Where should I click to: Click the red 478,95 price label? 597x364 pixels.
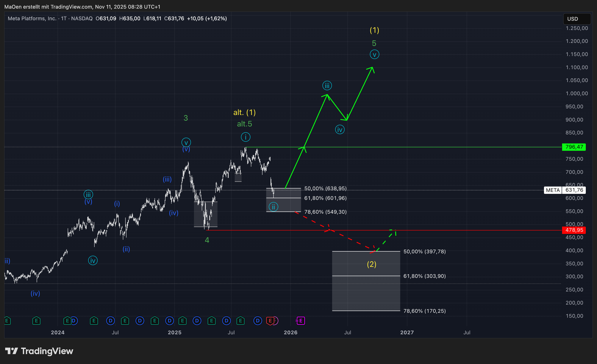pos(574,230)
